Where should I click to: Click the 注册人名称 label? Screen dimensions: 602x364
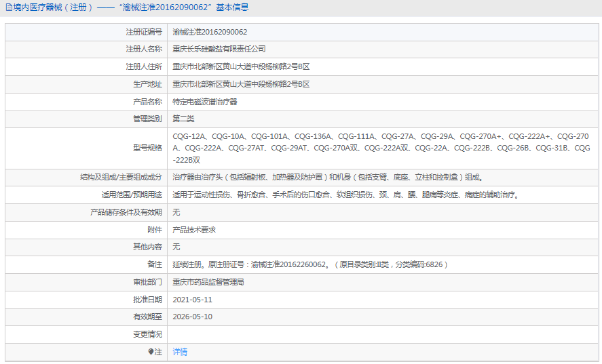[144, 49]
